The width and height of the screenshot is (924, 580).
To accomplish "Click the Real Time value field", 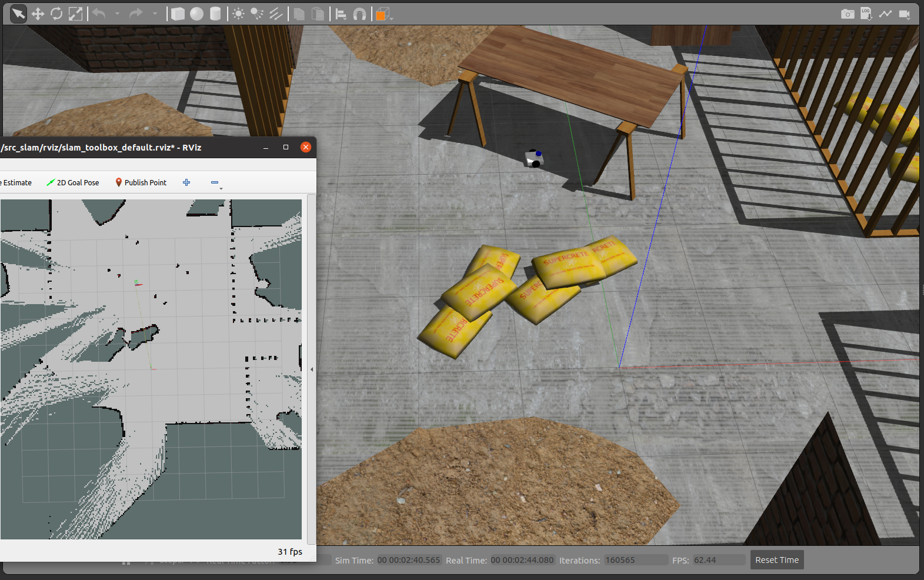I will click(522, 560).
